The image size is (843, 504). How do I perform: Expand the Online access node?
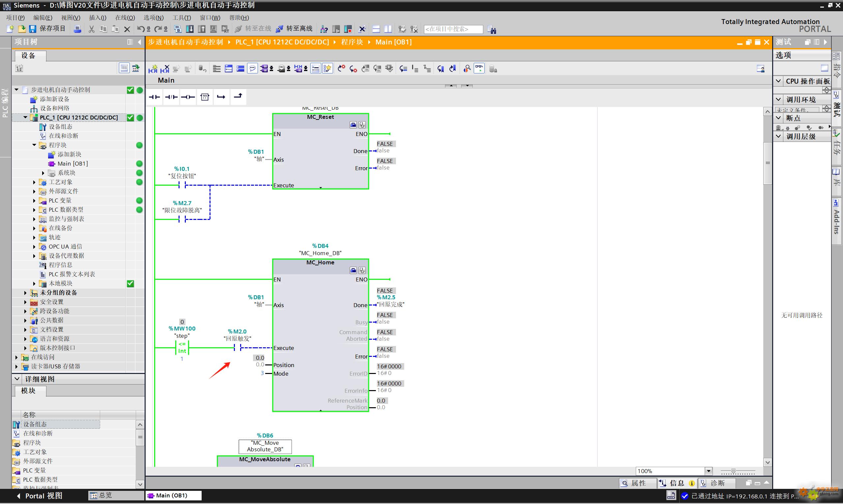16,357
